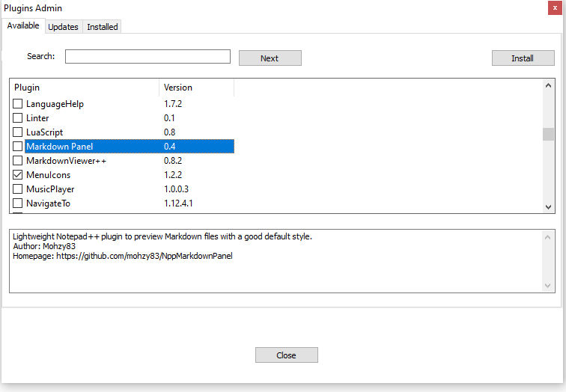Screen dimensions: 566x392
Task: Click the Next search button
Action: [270, 58]
